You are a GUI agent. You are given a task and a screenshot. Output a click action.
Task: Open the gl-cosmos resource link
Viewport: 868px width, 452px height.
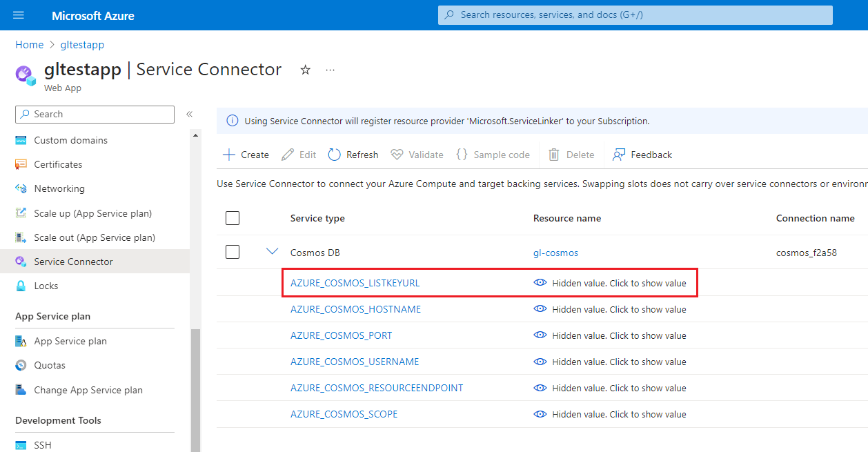point(555,253)
